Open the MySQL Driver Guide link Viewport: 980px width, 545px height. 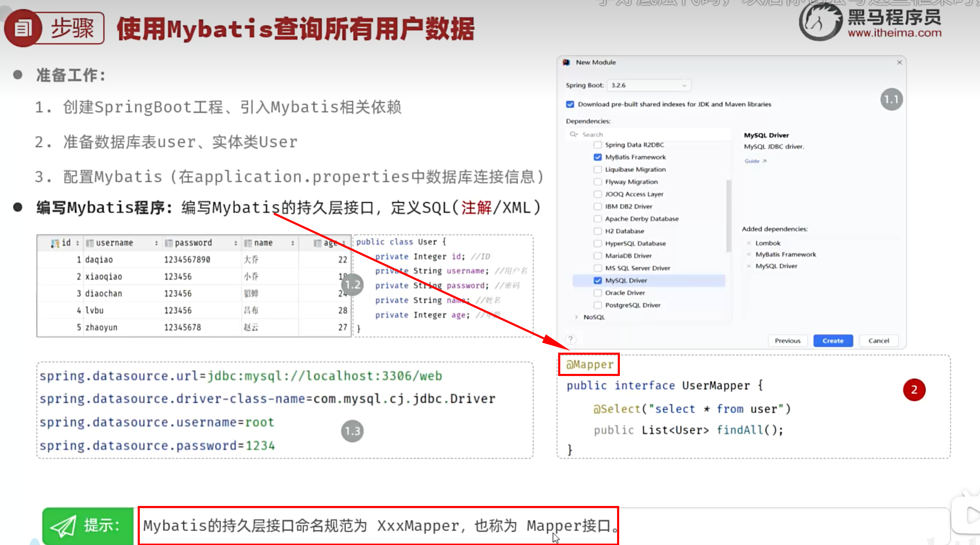point(755,161)
